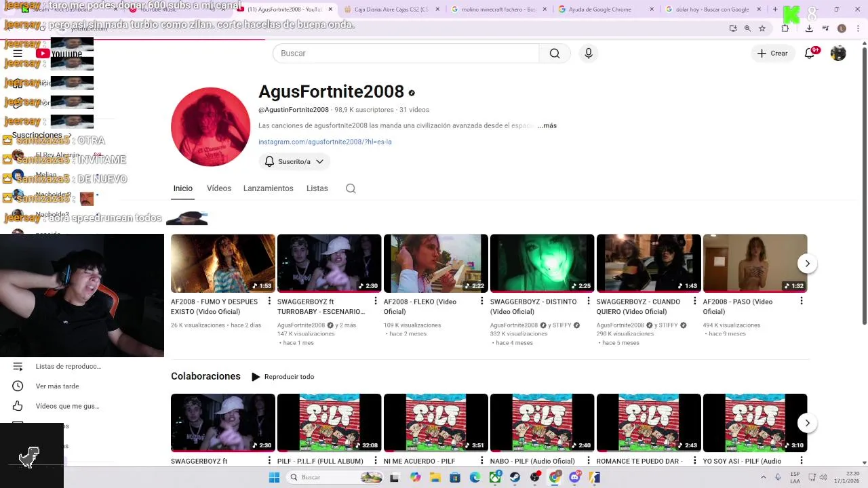868x488 pixels.
Task: Open File Explorer from the taskbar
Action: [x=435, y=477]
